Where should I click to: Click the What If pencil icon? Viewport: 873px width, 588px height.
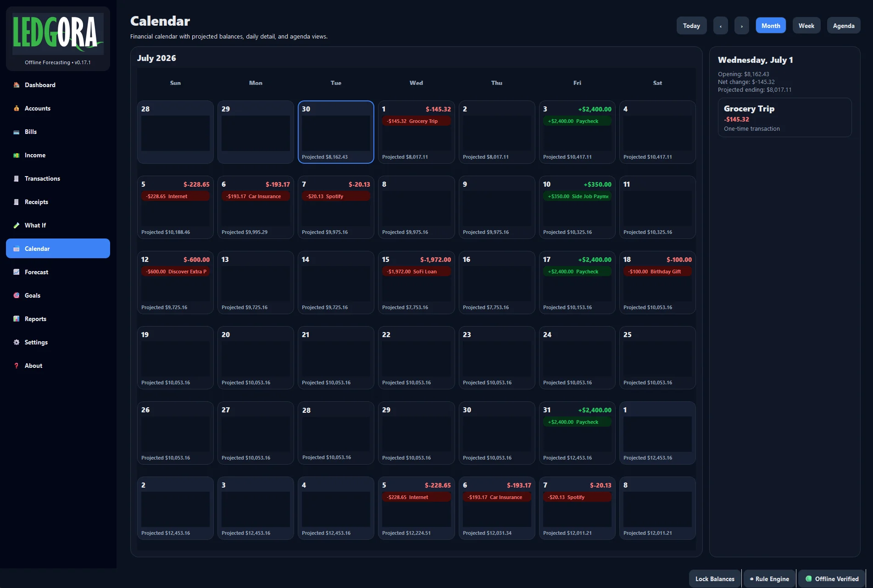coord(17,225)
